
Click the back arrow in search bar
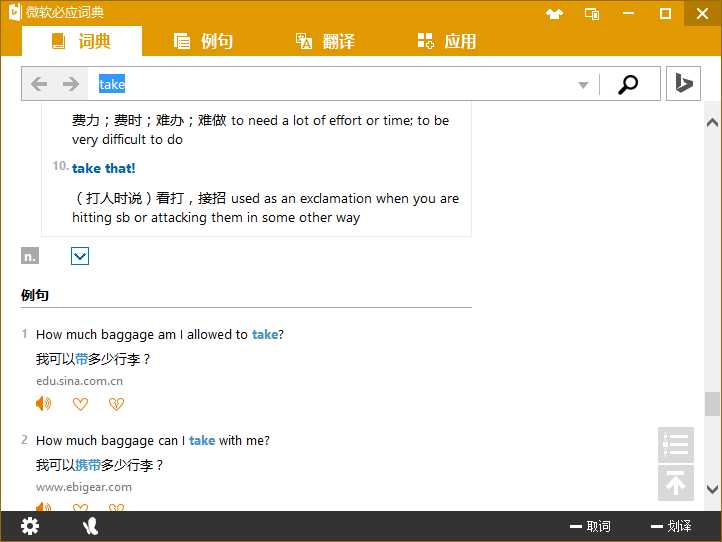pos(39,84)
